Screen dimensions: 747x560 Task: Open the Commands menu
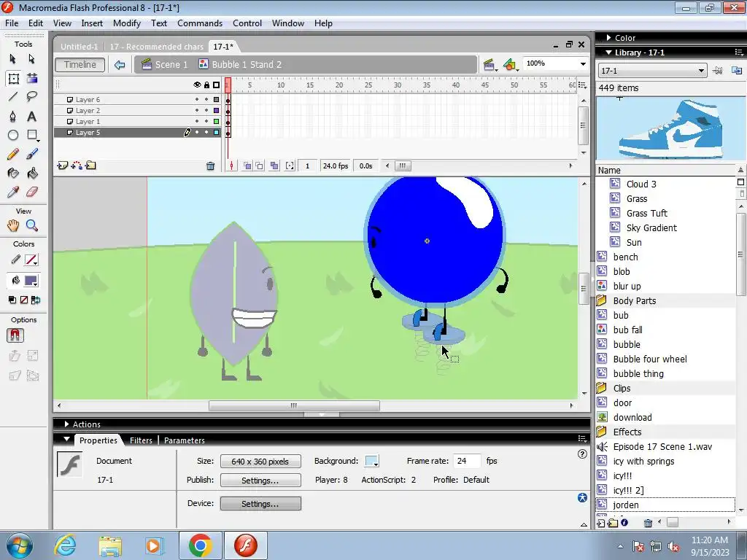pyautogui.click(x=200, y=23)
